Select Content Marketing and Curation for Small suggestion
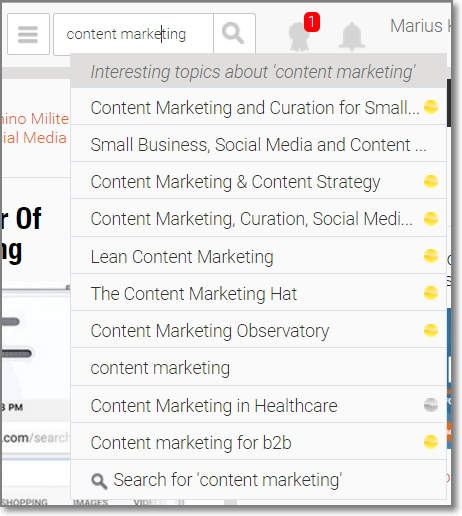The height and width of the screenshot is (516, 462). [x=258, y=107]
